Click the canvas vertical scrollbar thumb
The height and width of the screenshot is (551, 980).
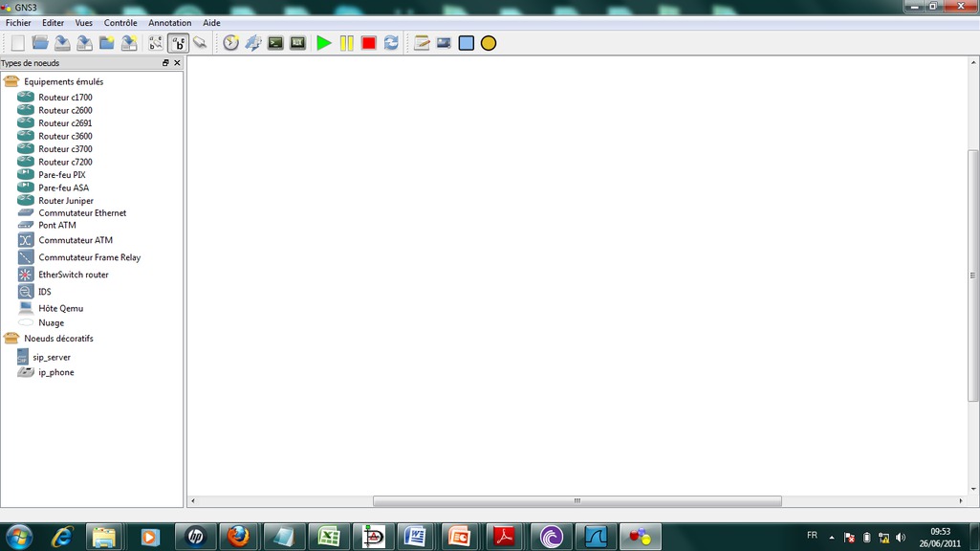(973, 275)
